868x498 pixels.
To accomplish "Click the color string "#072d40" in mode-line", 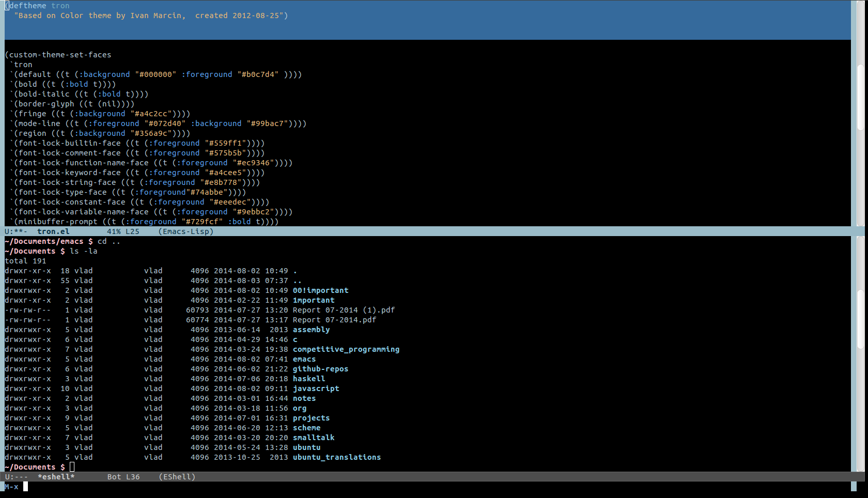I will [165, 123].
